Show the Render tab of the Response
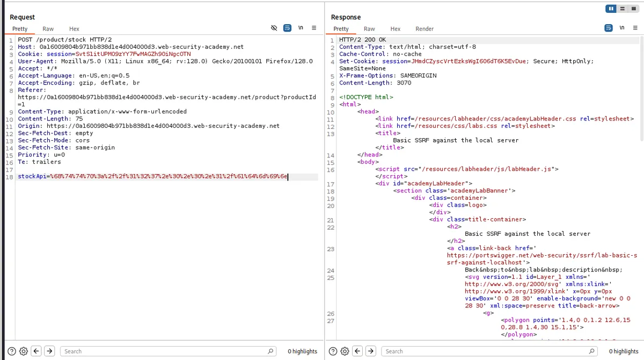Screen dimensions: 644x360 [425, 28]
